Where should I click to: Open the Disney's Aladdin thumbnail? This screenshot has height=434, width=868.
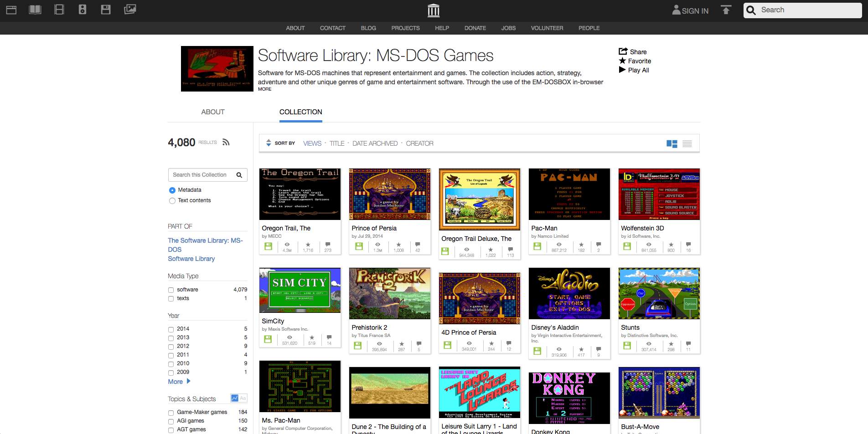pos(569,294)
